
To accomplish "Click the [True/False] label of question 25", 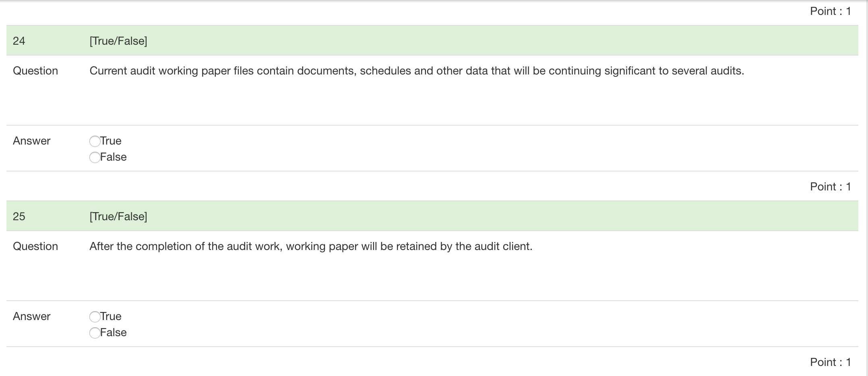I will 118,216.
